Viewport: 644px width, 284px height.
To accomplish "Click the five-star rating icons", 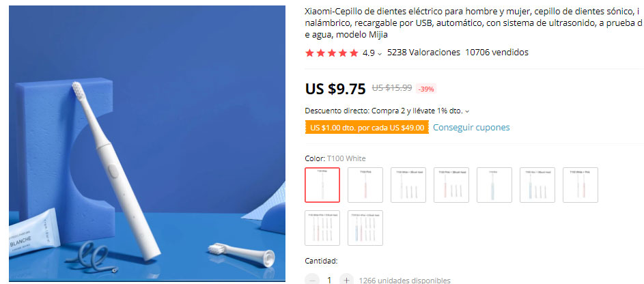I will (331, 53).
